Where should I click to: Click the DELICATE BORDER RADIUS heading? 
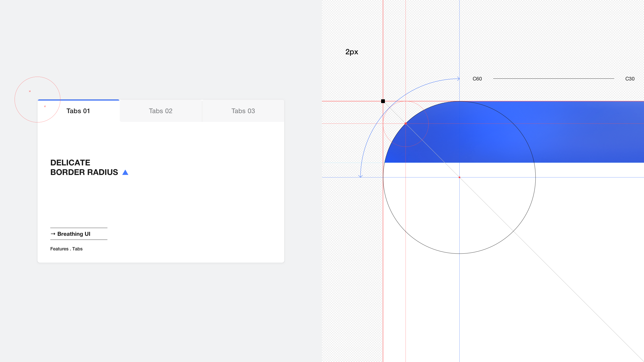(84, 167)
